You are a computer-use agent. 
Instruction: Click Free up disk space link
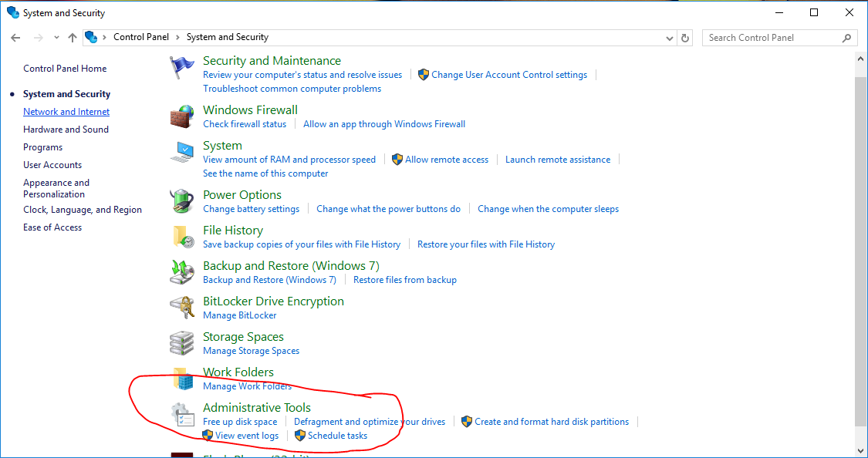240,422
